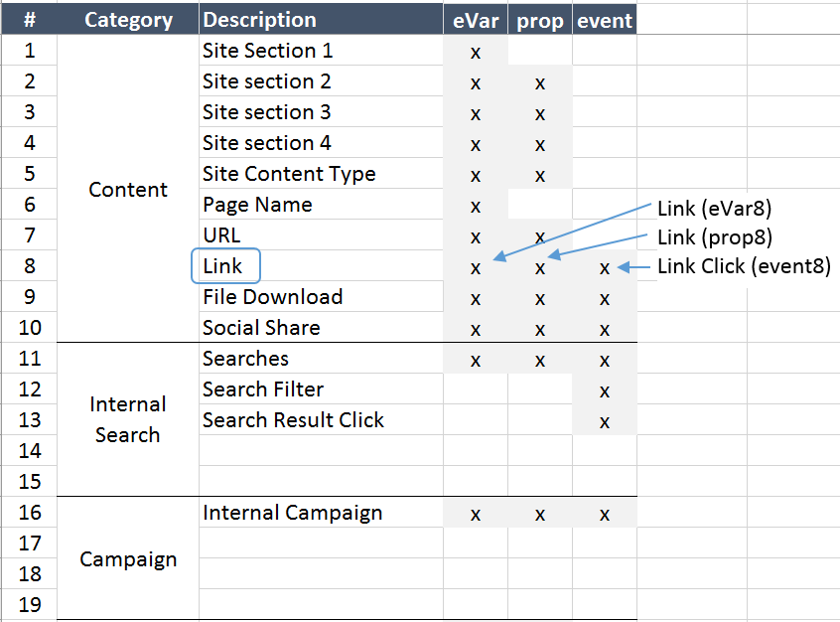
Task: Click the Page Name cell
Action: click(321, 205)
